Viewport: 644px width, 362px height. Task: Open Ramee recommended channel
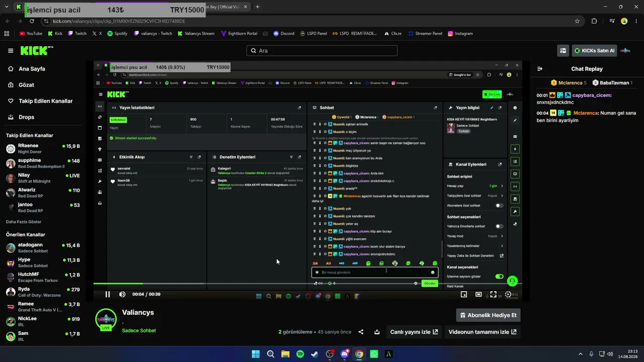[43, 306]
